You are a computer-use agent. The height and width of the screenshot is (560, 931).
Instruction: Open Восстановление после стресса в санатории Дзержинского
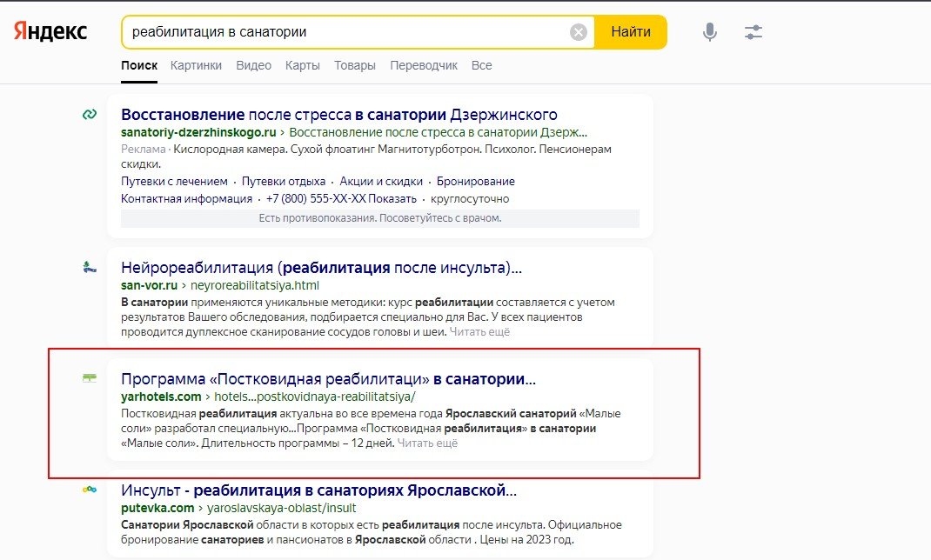pos(339,115)
